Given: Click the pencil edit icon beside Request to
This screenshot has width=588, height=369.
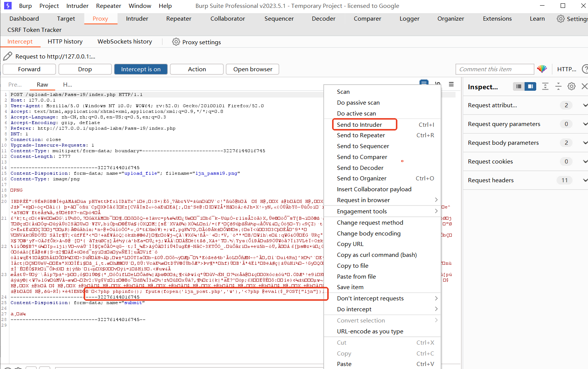Looking at the screenshot, I should pyautogui.click(x=8, y=56).
